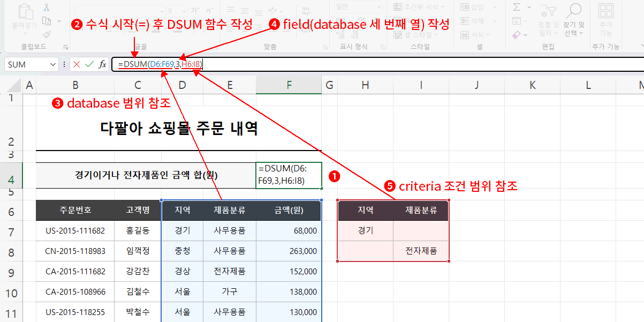This screenshot has height=322, width=644.
Task: Click the Add-ins (추가 기능) icon
Action: [606, 19]
